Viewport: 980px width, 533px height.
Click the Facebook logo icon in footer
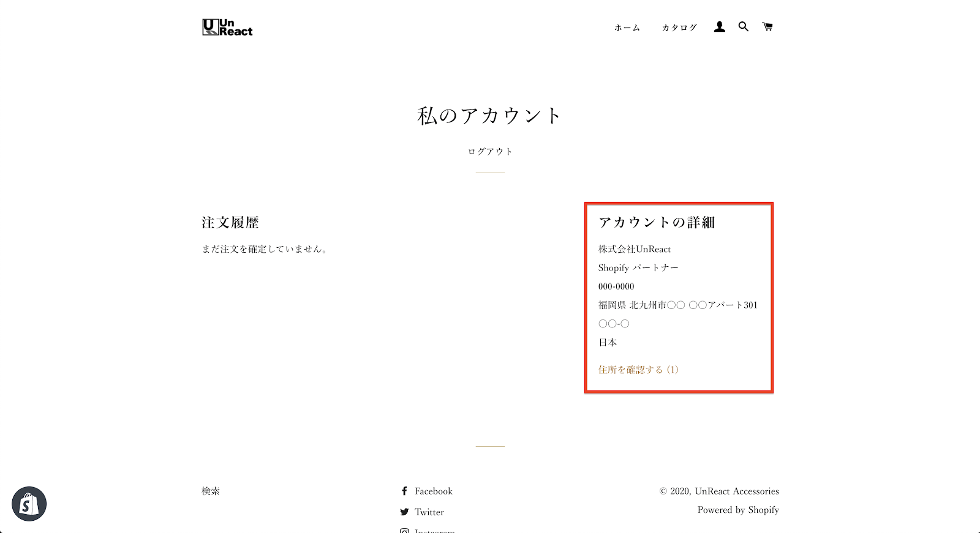404,491
